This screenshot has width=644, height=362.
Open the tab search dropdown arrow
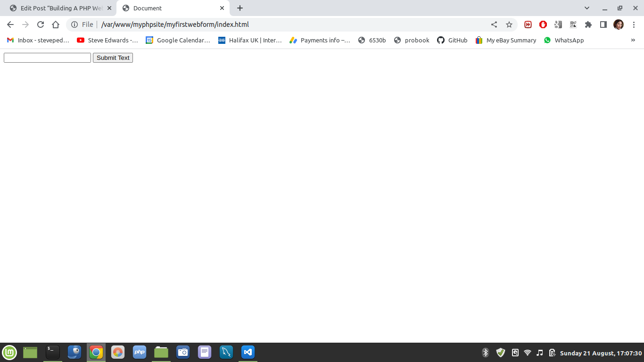587,8
